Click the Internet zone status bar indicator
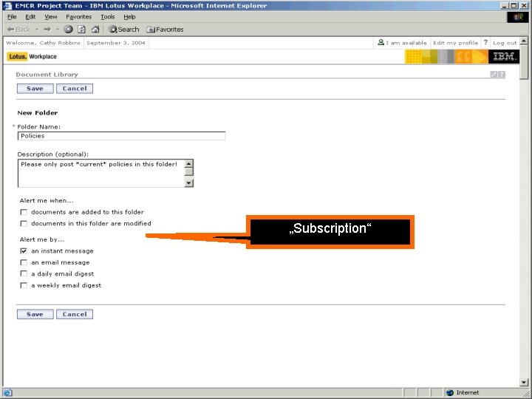532x399 pixels. coord(463,392)
